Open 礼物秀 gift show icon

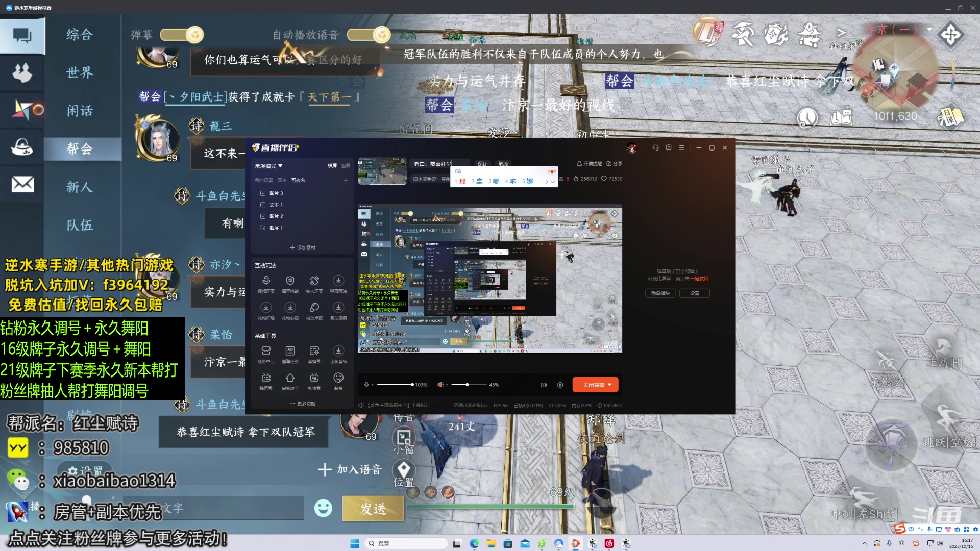click(x=314, y=381)
